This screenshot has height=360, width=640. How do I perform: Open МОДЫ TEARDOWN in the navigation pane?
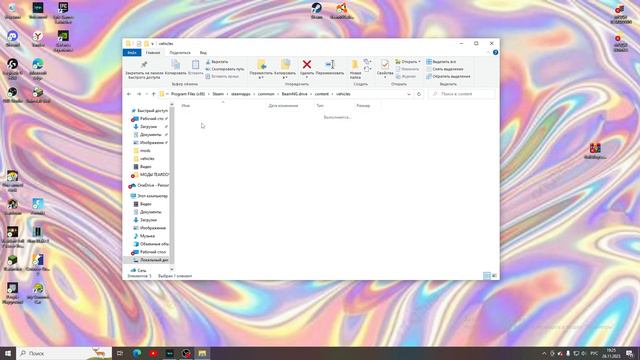150,175
